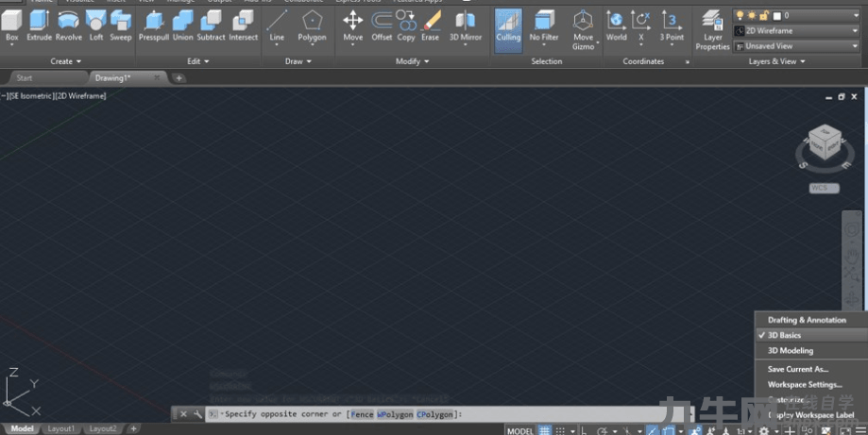Open the 2D Wireframe visual style dropdown
The height and width of the screenshot is (435, 868).
[x=856, y=31]
